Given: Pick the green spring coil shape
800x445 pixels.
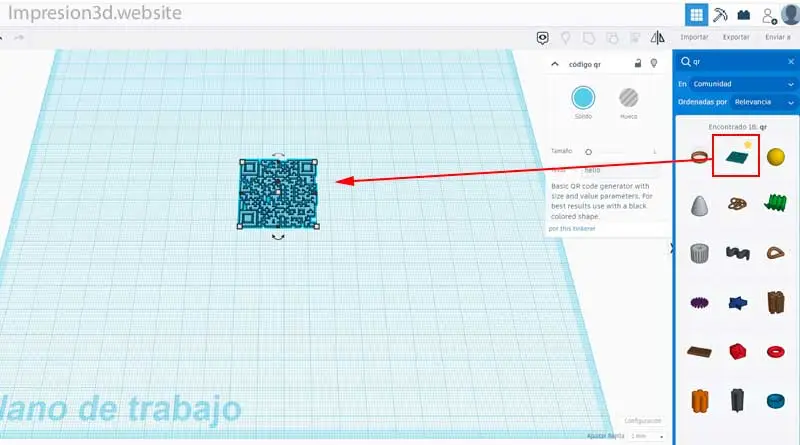Looking at the screenshot, I should [x=776, y=203].
